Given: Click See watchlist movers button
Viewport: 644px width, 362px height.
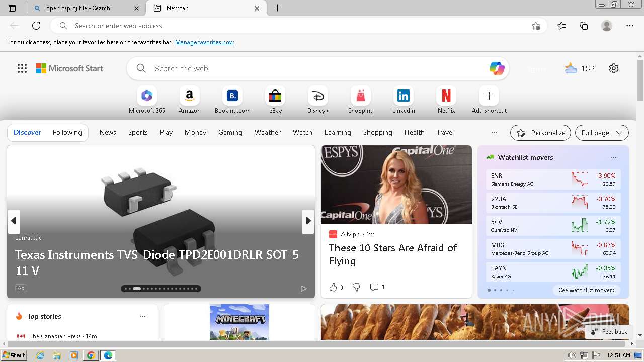Looking at the screenshot, I should [x=587, y=290].
